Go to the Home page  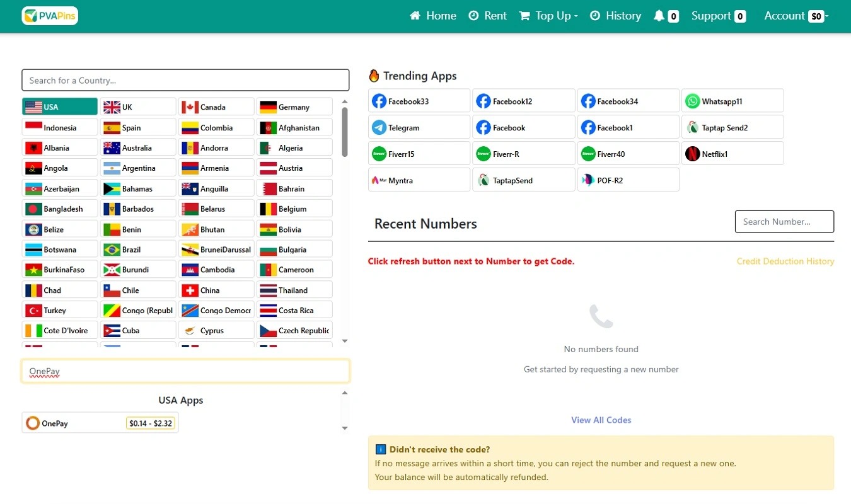433,16
